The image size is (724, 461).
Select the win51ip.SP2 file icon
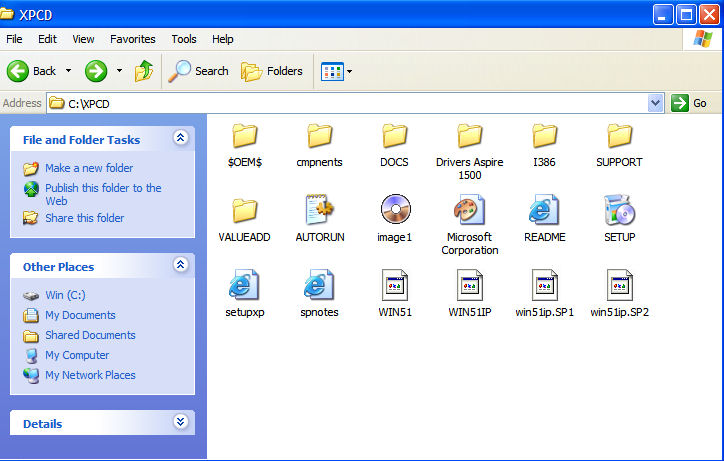(619, 285)
